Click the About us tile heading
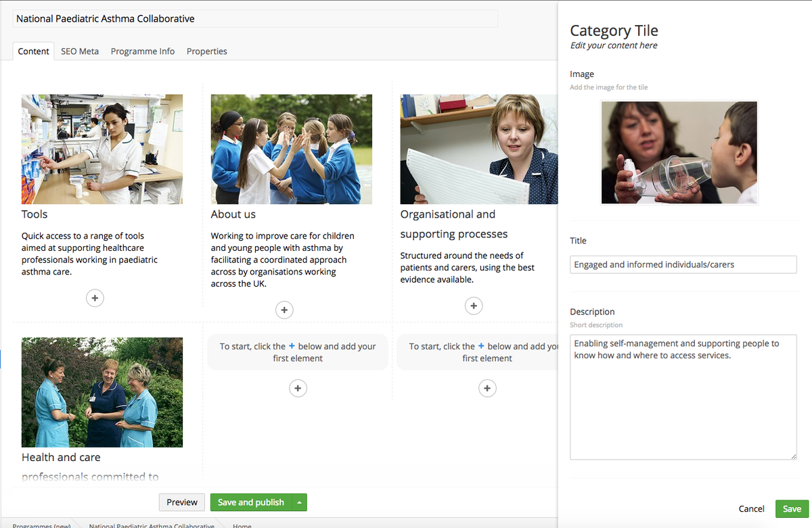 pyautogui.click(x=233, y=214)
